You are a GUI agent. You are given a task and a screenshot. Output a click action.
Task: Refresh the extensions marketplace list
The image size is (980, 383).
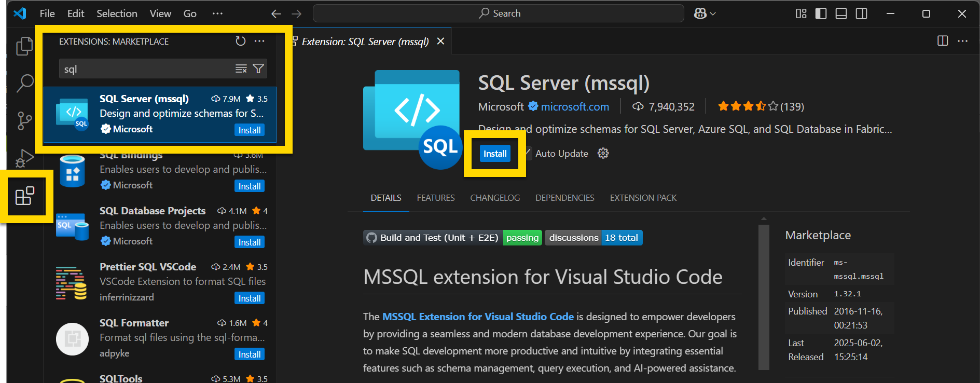240,42
